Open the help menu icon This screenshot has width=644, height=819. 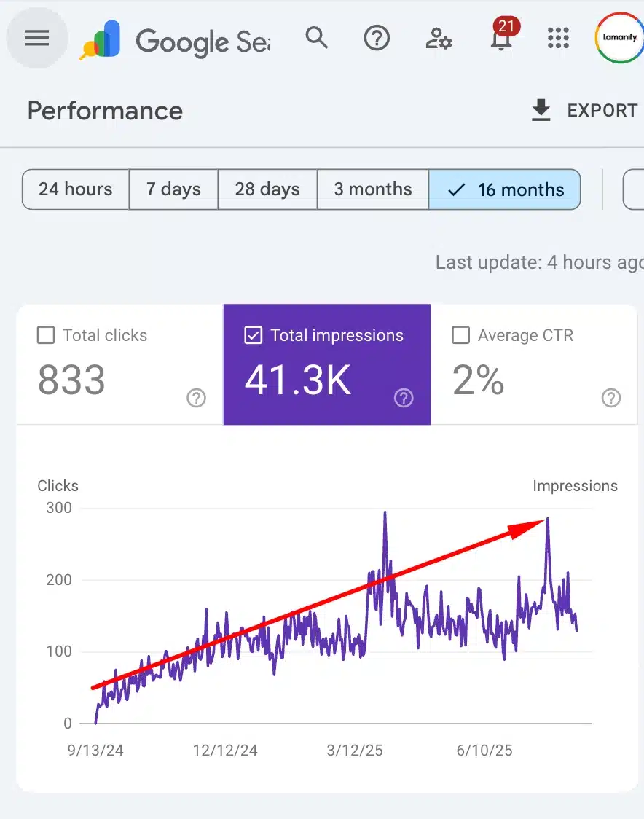pos(377,38)
